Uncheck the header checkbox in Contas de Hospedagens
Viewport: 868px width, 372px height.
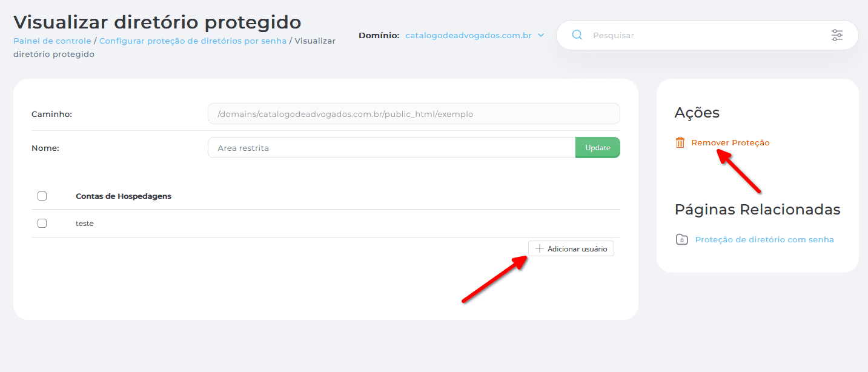coord(42,196)
